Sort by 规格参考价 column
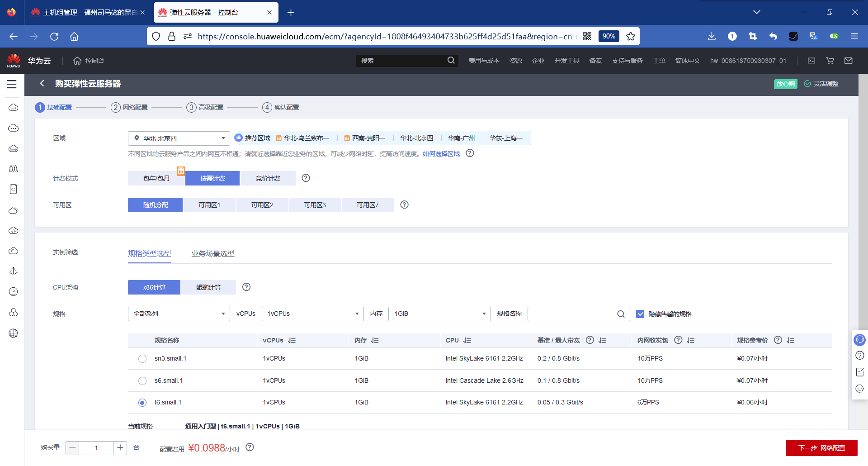The image size is (868, 466). (x=790, y=340)
